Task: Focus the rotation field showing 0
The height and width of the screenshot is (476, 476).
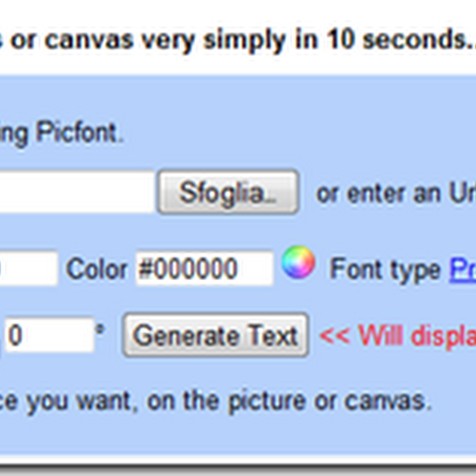Action: [50, 335]
